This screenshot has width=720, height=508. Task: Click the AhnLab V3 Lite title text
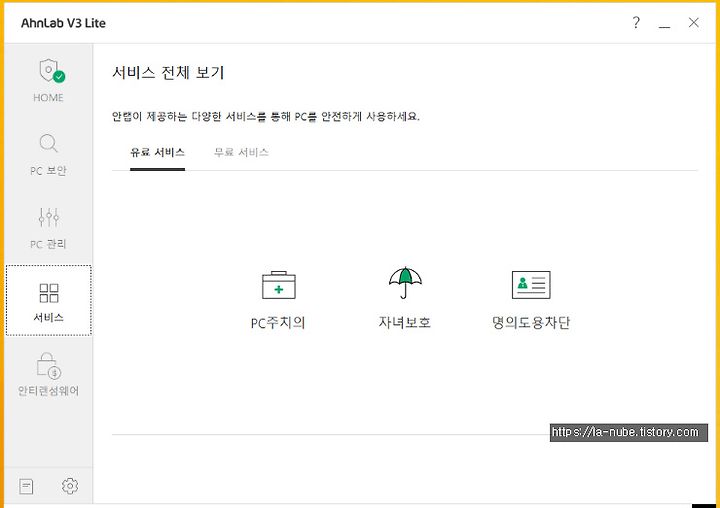[x=63, y=23]
